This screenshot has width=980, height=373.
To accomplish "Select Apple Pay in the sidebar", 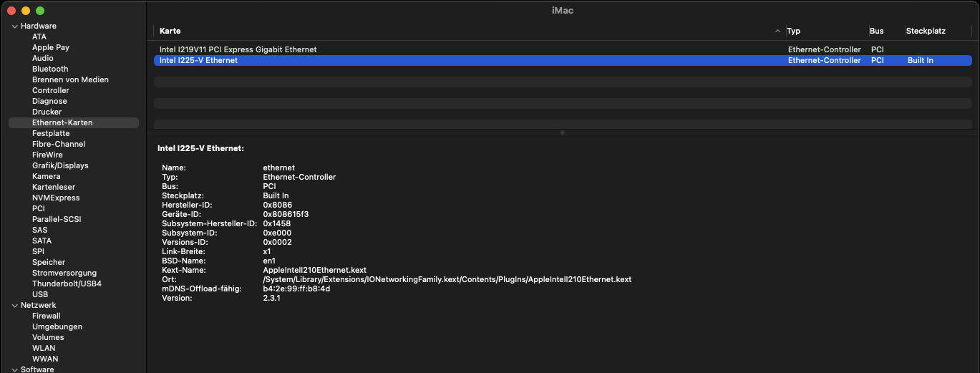I will [x=51, y=47].
